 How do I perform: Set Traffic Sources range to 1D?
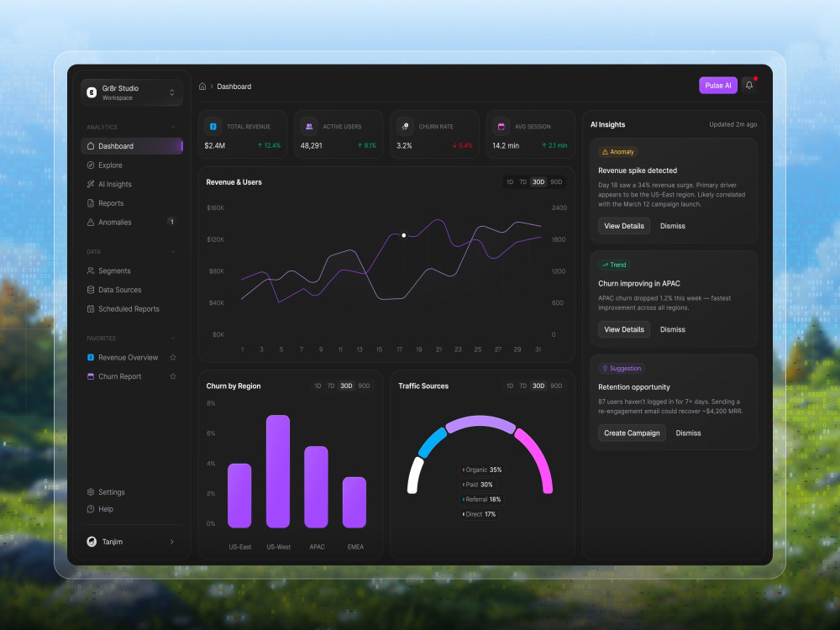[x=510, y=386]
